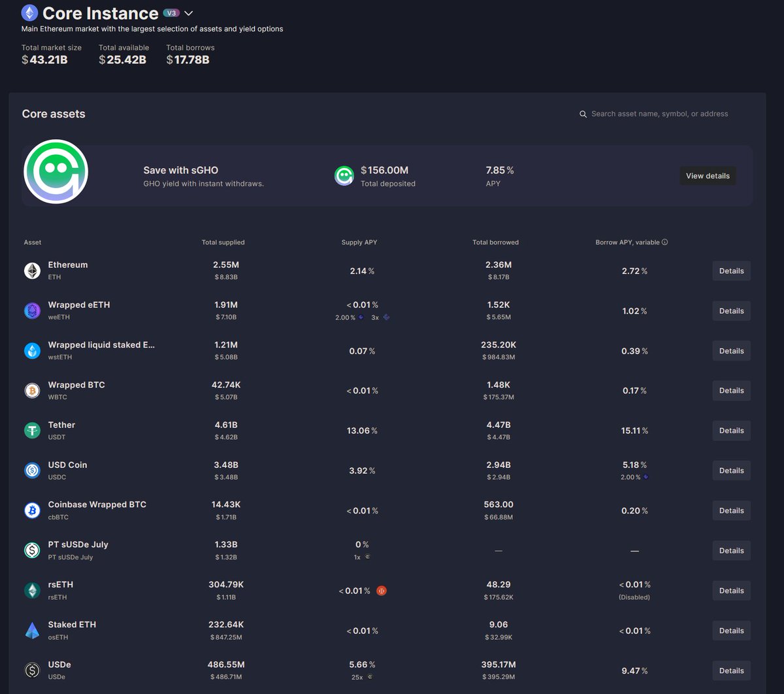Open Details for Staked ETH
Viewport: 784px width, 694px height.
pyautogui.click(x=731, y=631)
